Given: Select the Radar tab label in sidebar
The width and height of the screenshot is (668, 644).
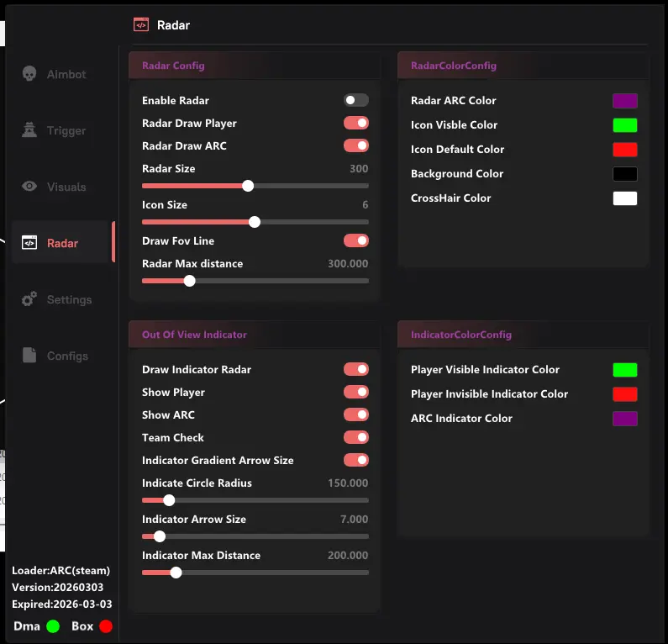Looking at the screenshot, I should point(63,243).
